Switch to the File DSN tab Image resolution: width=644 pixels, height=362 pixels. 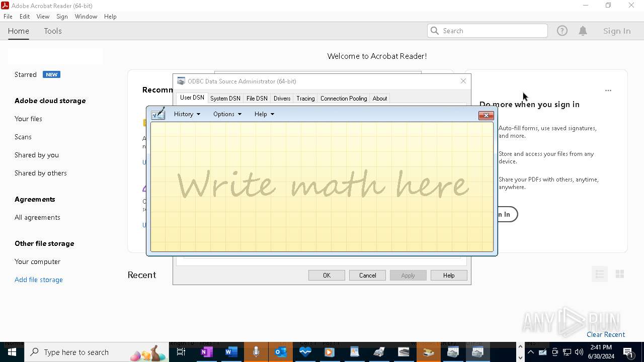[x=257, y=99]
